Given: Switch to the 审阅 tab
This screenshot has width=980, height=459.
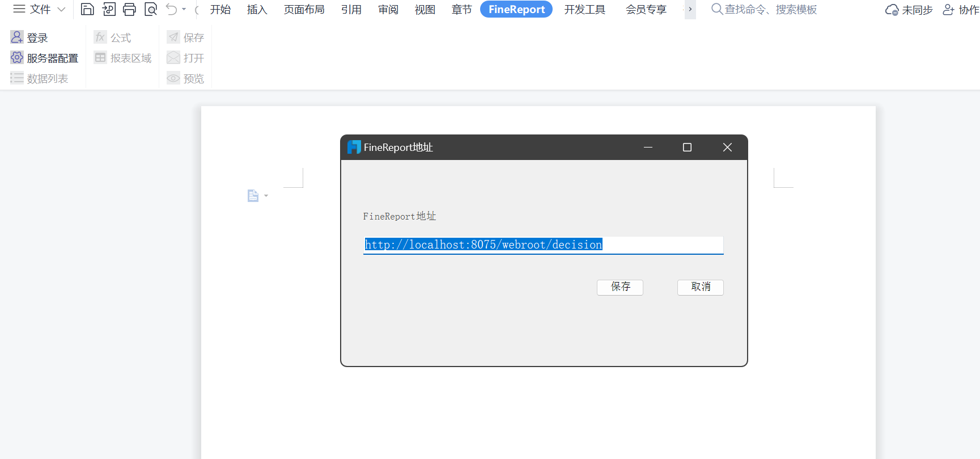Looking at the screenshot, I should [x=388, y=10].
